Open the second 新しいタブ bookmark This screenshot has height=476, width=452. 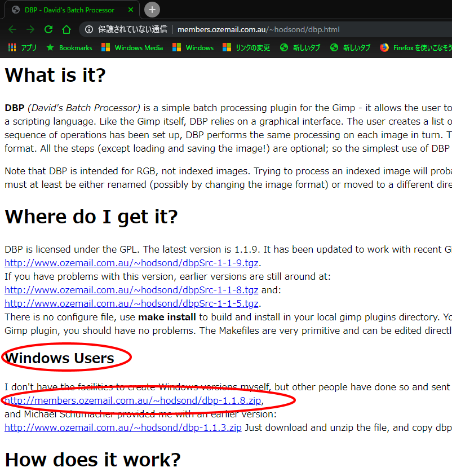coord(351,48)
